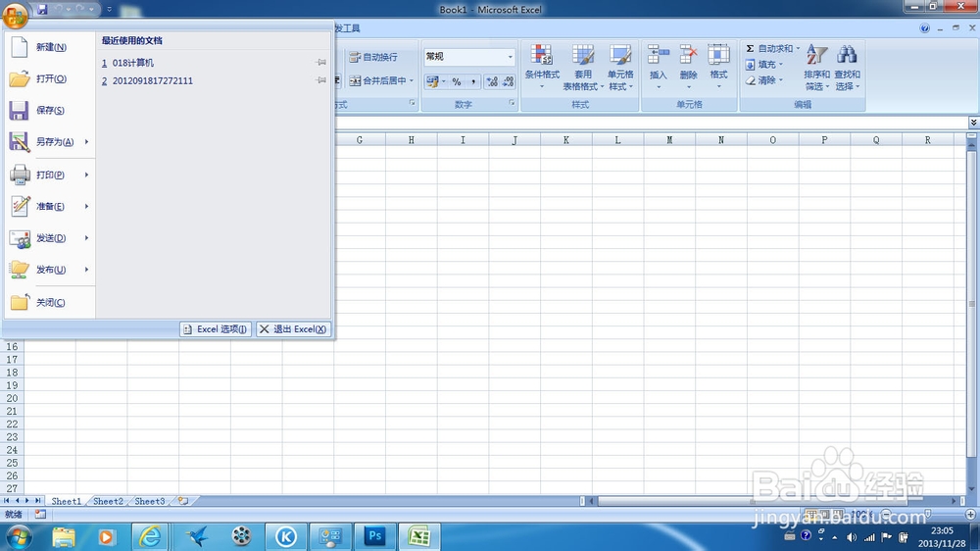Click the macro record status bar icon

click(x=40, y=514)
